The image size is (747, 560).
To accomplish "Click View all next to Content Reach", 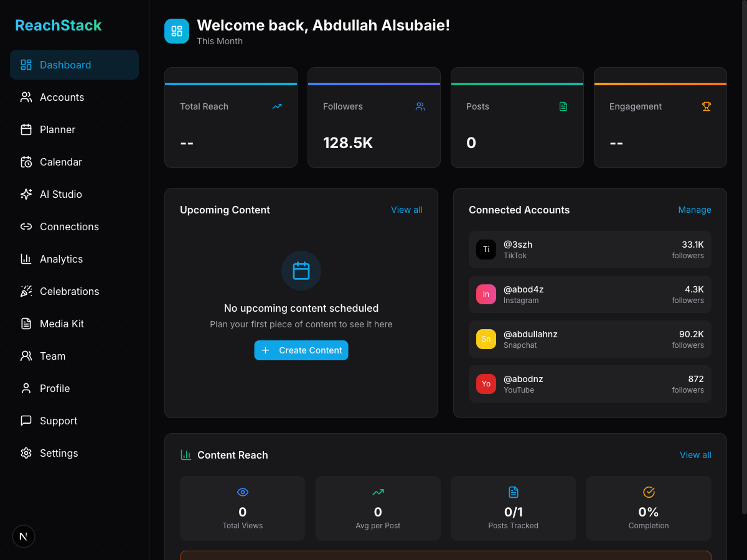I will point(695,455).
